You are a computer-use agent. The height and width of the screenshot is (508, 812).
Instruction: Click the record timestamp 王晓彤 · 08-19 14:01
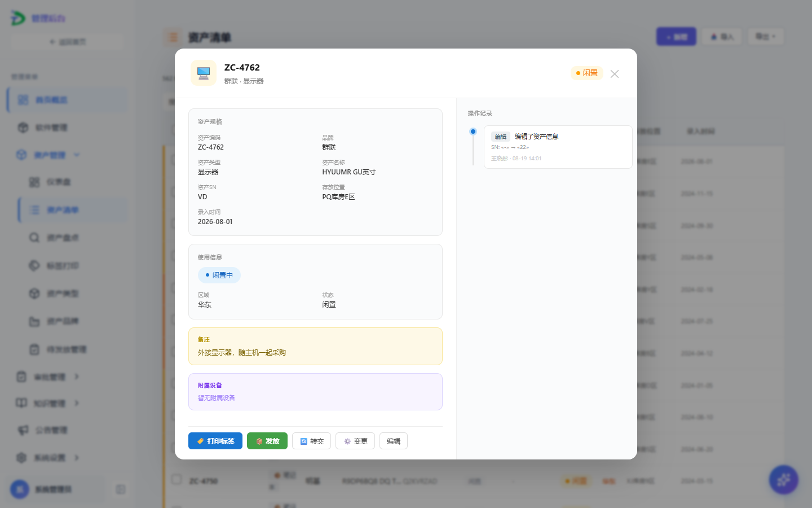click(517, 159)
